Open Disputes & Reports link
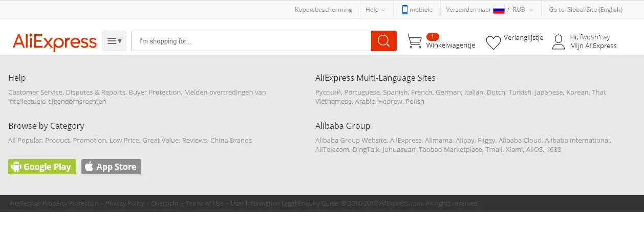Screen dimensions: 644x227 point(95,92)
